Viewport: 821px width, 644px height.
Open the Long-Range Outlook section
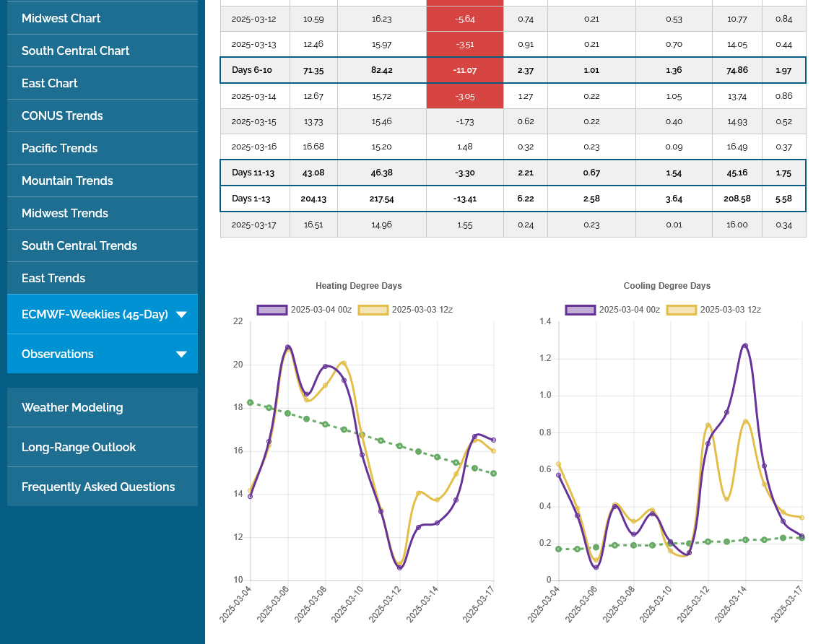click(x=79, y=447)
